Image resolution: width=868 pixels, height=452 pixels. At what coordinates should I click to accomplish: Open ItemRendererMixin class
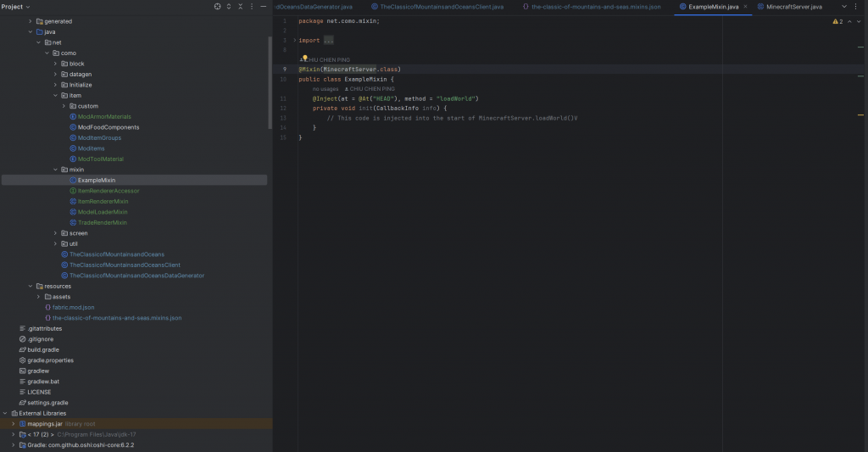click(103, 202)
